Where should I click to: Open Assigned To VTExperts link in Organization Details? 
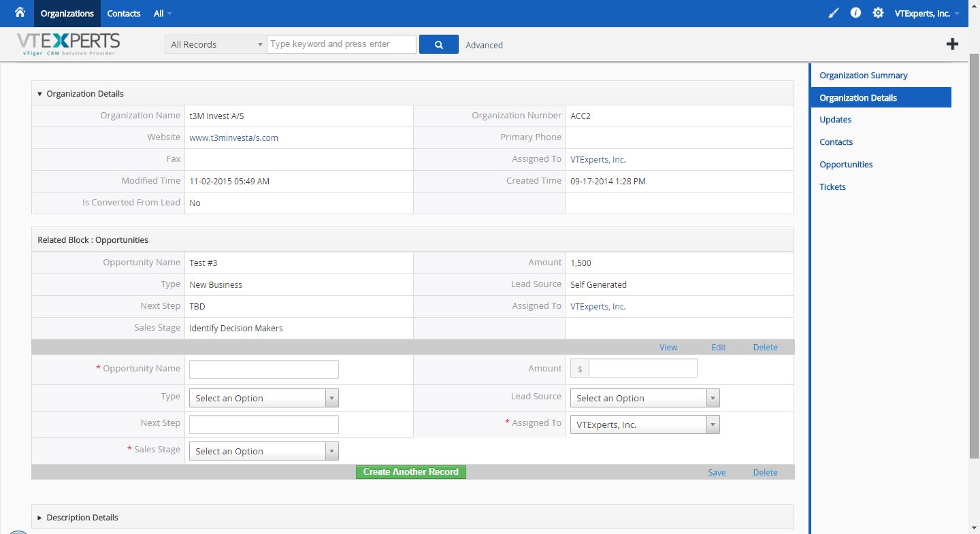598,159
